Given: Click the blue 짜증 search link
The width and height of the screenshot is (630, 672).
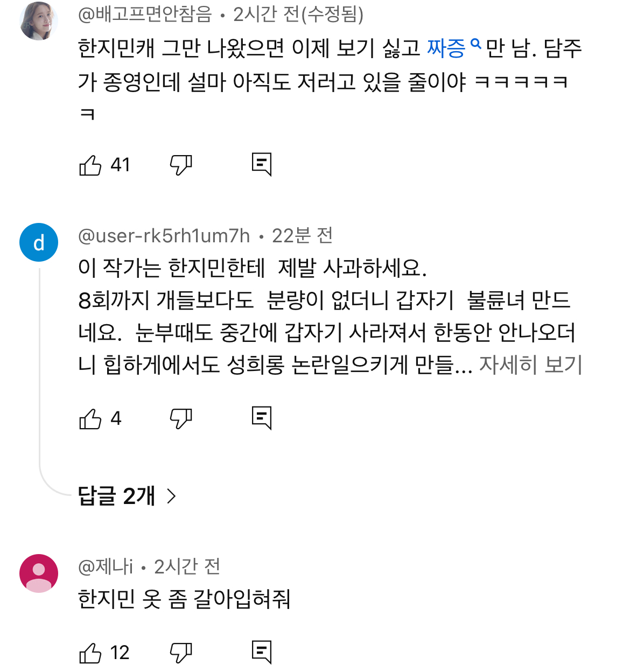Looking at the screenshot, I should click(x=446, y=48).
